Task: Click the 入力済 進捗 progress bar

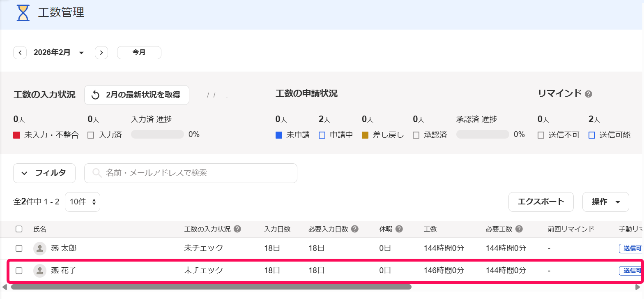Action: click(157, 134)
